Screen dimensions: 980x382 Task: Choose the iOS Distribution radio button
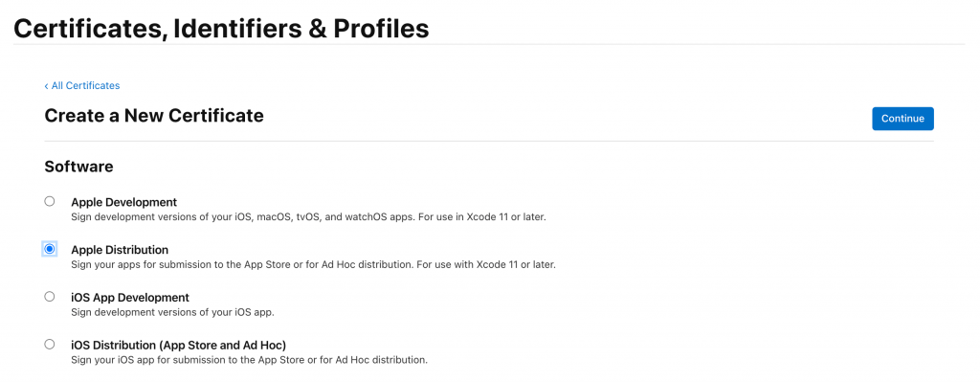pyautogui.click(x=50, y=344)
